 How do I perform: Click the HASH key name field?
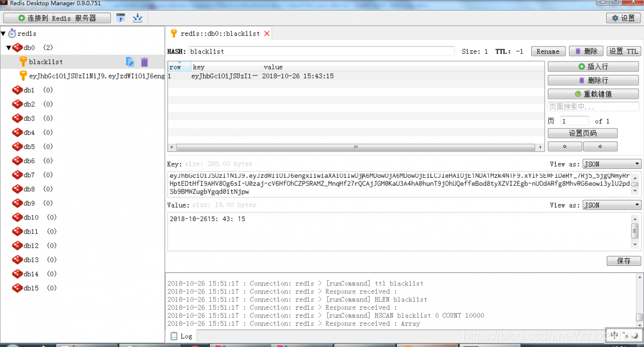click(x=321, y=51)
